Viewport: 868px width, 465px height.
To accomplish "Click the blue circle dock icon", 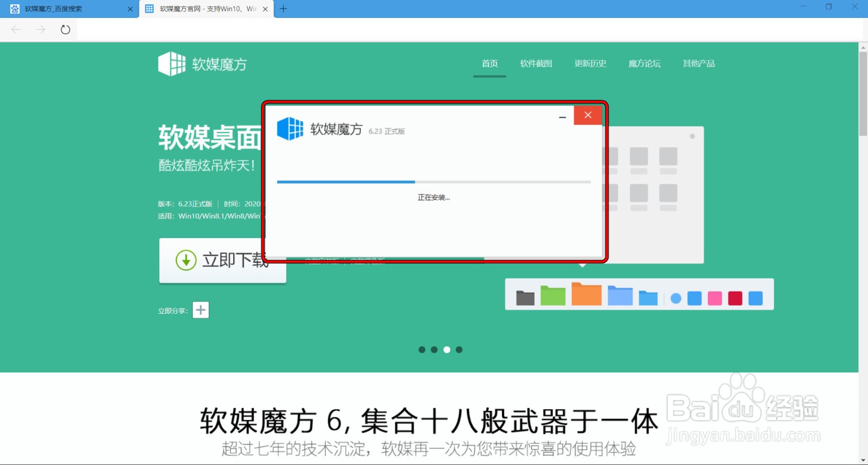I will (x=676, y=299).
